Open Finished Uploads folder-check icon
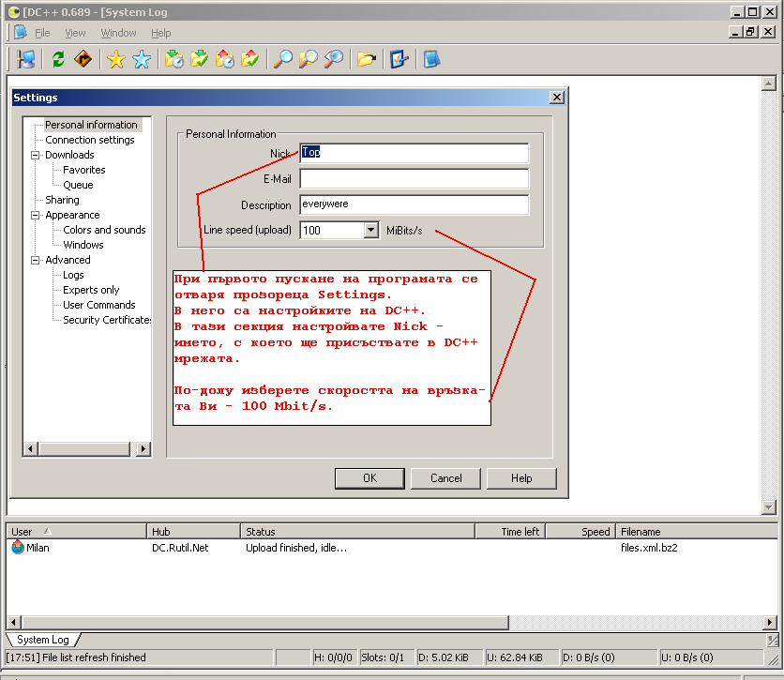 (249, 59)
